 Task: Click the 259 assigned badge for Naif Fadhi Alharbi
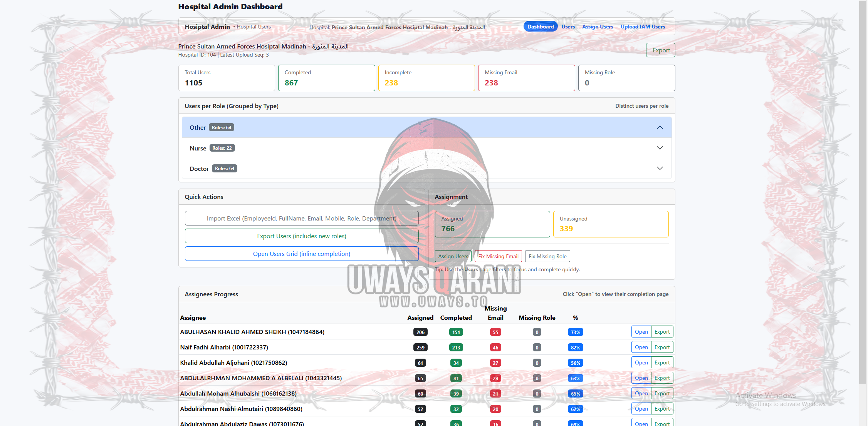point(420,347)
